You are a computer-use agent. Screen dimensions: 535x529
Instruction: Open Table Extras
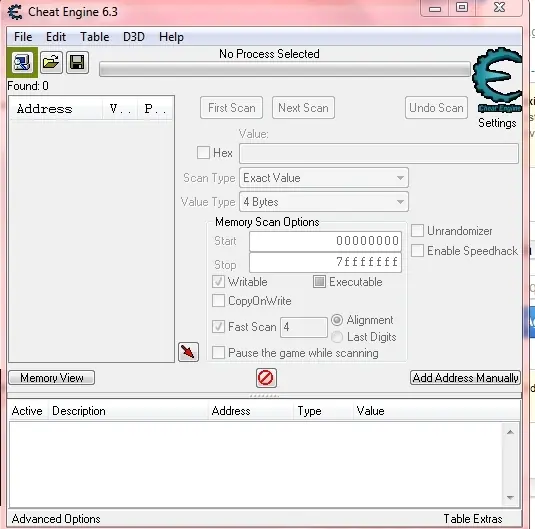click(473, 519)
